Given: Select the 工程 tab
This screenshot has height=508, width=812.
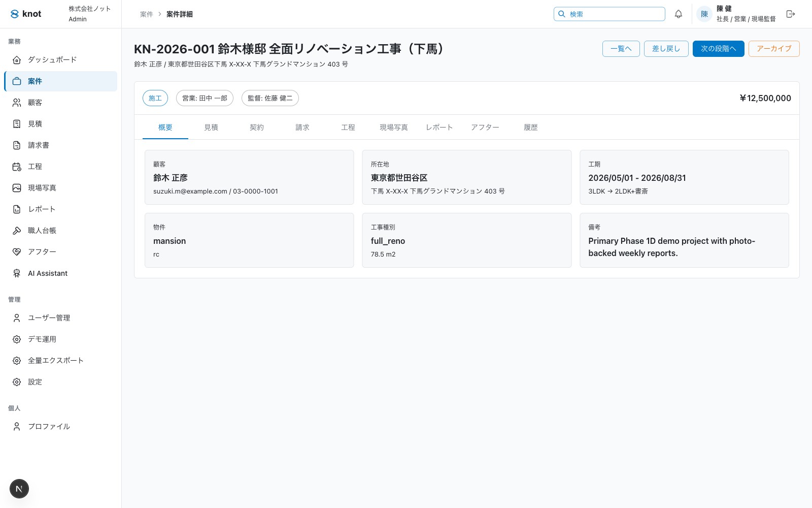Looking at the screenshot, I should (348, 128).
